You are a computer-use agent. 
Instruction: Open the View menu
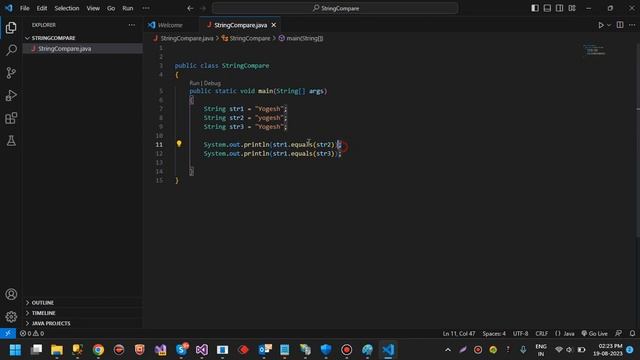coord(93,8)
